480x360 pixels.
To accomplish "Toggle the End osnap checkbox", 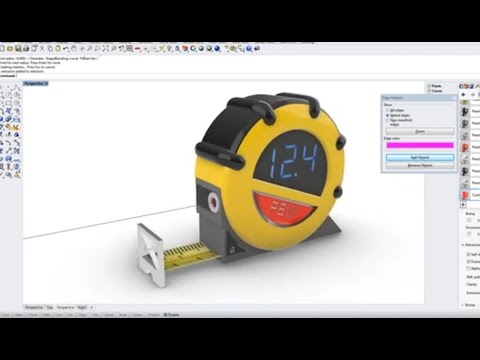I will click(x=1, y=315).
